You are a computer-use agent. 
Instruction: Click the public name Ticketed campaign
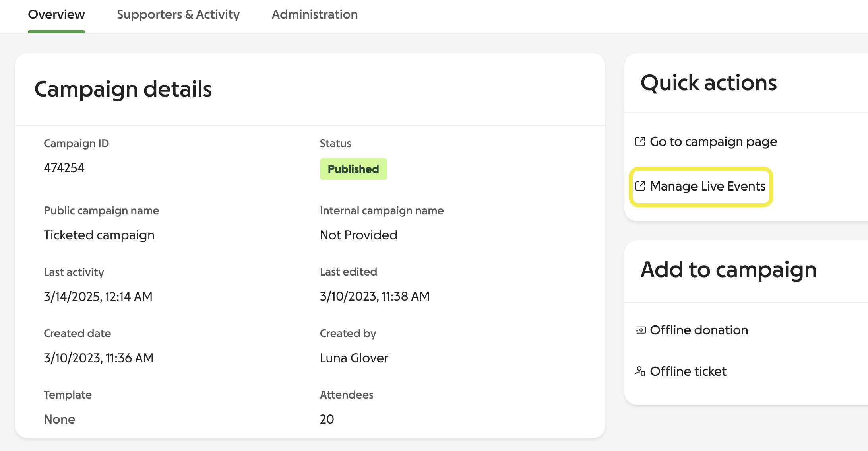tap(99, 235)
